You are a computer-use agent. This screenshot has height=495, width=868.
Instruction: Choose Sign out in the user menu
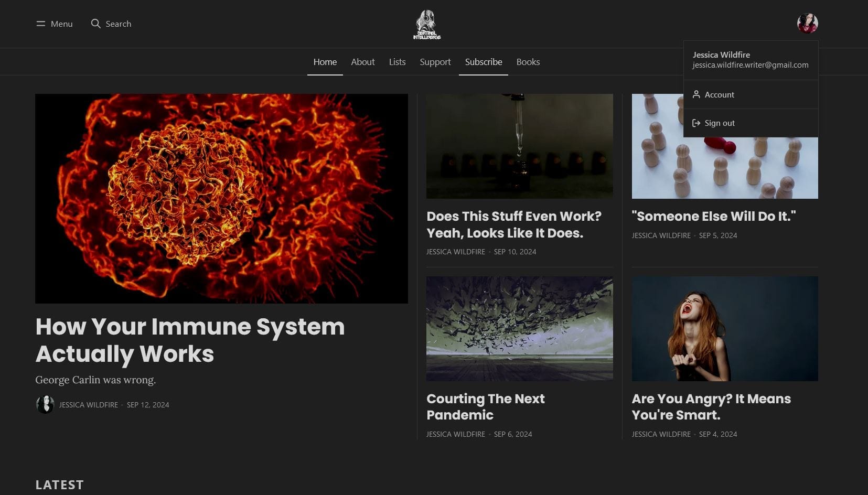(x=751, y=123)
